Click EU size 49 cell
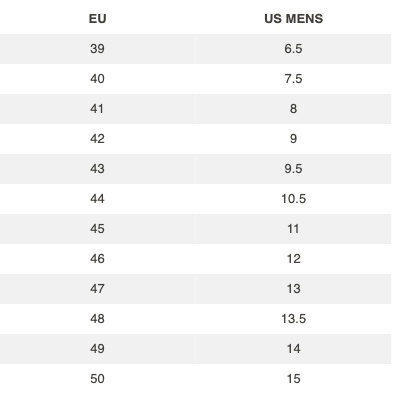The height and width of the screenshot is (394, 393). tap(97, 349)
